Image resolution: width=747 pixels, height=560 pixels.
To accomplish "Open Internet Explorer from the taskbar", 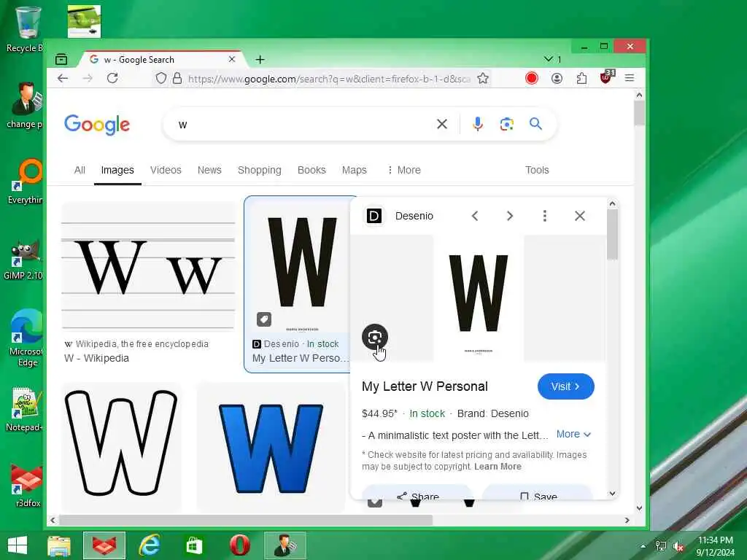I will (x=149, y=545).
